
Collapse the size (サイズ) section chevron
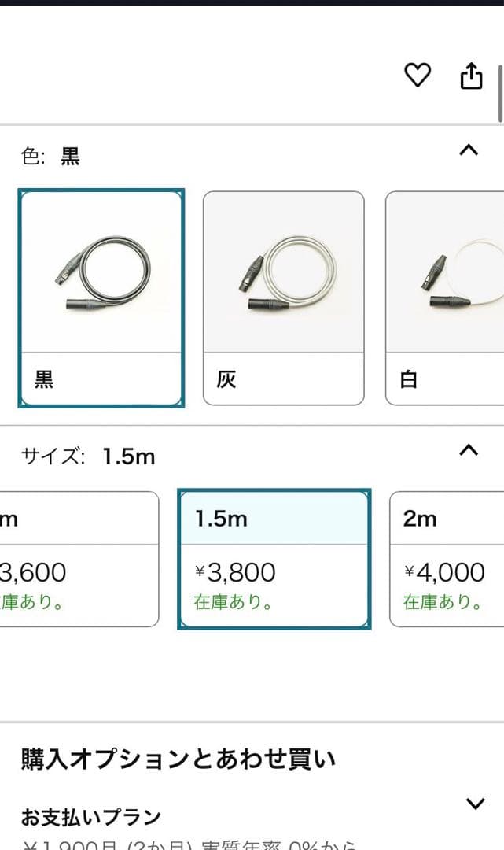coord(469,450)
